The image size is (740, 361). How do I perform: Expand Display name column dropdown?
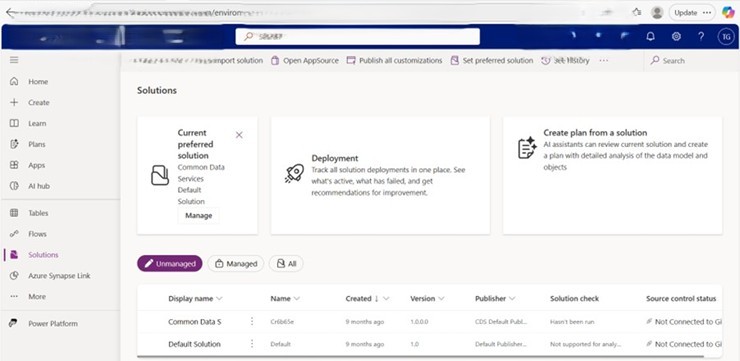[x=219, y=299]
